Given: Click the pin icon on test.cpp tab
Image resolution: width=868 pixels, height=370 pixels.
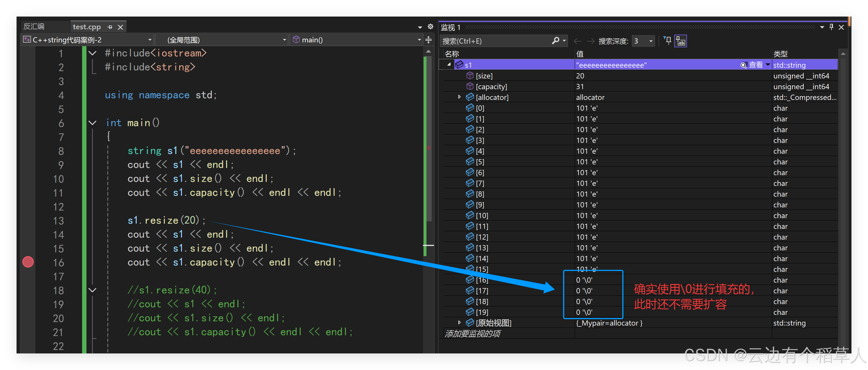Looking at the screenshot, I should coord(110,27).
